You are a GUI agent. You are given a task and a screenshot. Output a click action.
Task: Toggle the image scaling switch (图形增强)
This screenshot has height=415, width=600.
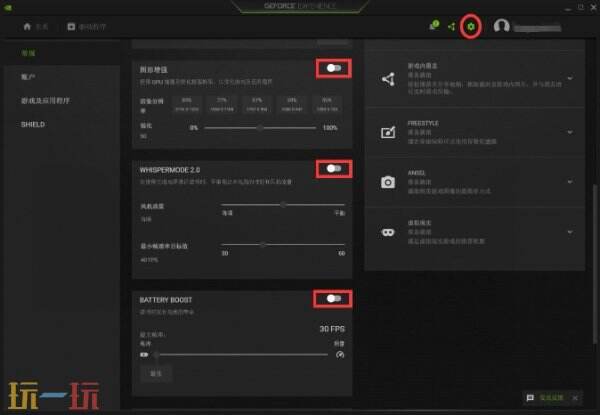pyautogui.click(x=334, y=68)
